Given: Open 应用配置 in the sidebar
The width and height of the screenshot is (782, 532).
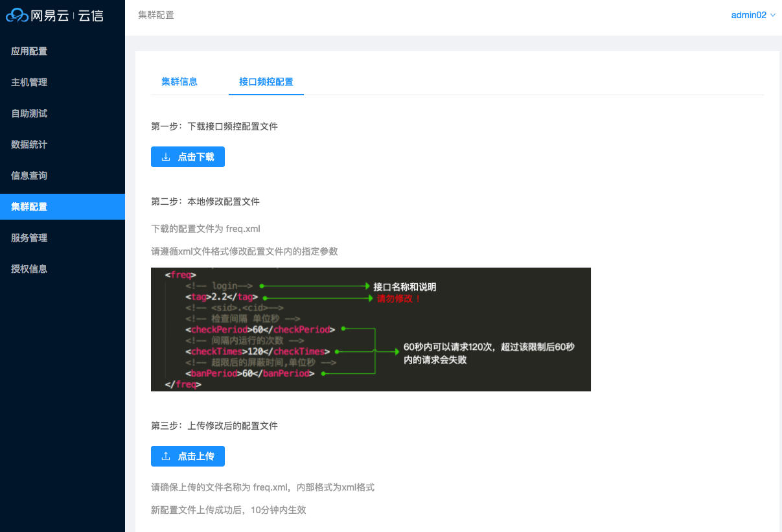Looking at the screenshot, I should tap(29, 51).
